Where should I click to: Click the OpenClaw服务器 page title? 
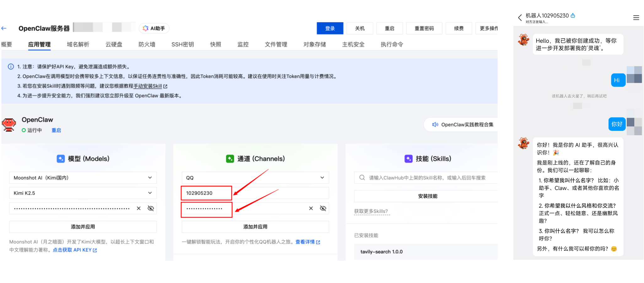point(44,28)
